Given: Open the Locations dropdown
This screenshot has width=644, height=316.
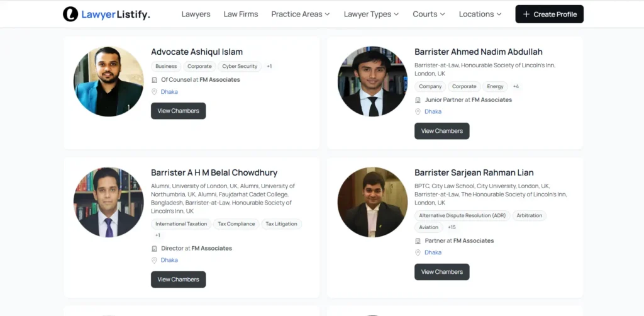Looking at the screenshot, I should pos(480,14).
